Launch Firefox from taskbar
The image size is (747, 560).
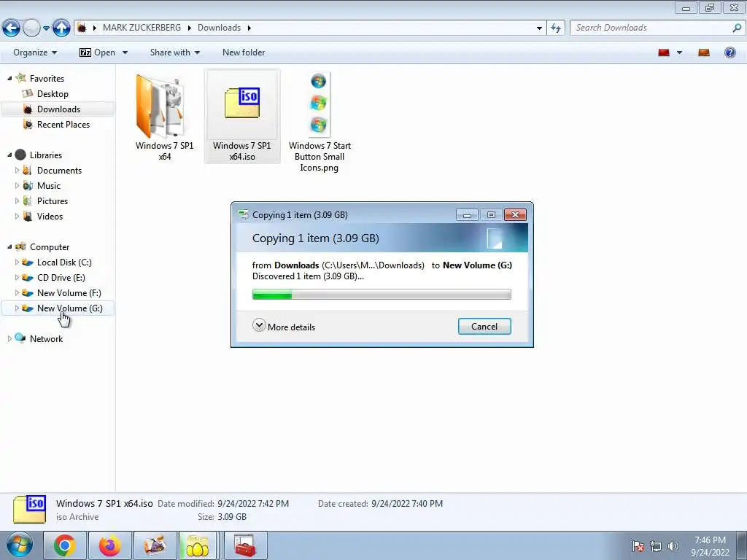[x=109, y=545]
